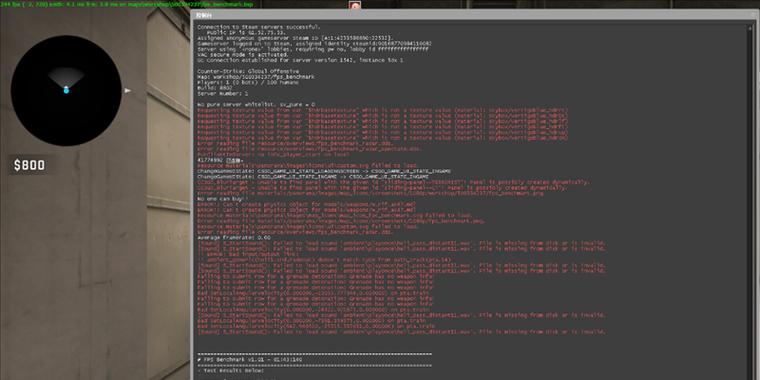Select the 'Public IP is' console line

245,32
